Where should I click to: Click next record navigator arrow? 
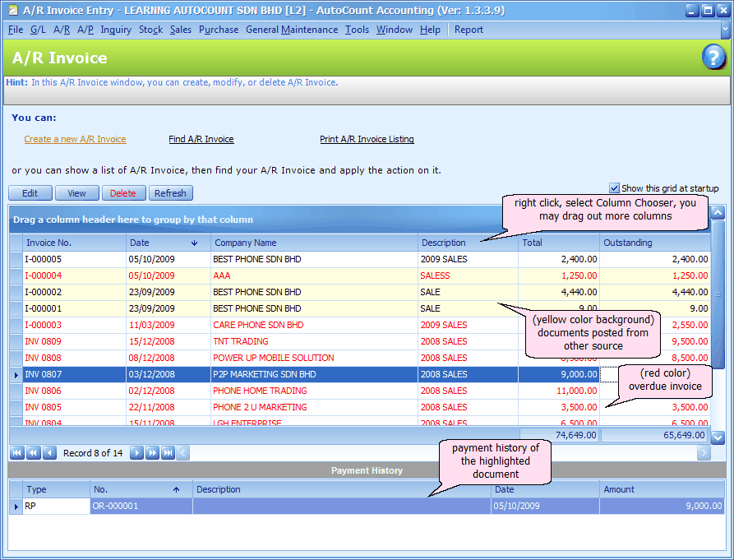136,453
